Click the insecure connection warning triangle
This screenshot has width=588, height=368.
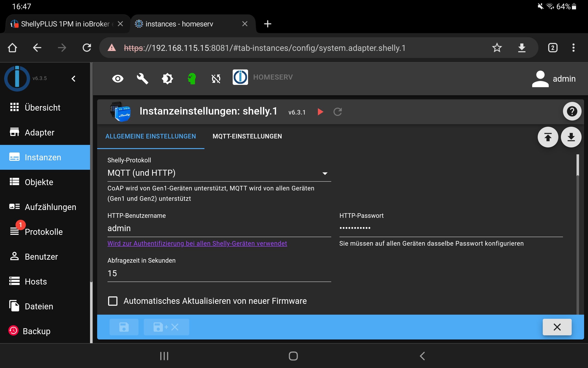[x=112, y=48]
